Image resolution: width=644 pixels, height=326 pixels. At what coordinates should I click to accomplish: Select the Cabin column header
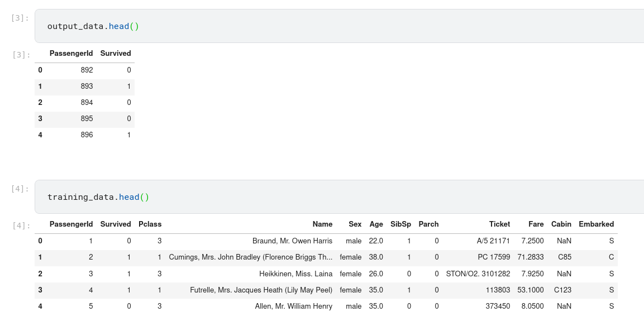click(x=561, y=224)
